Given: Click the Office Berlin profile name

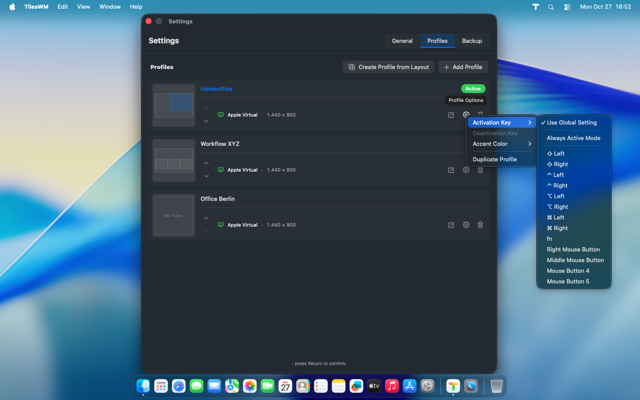Looking at the screenshot, I should [x=218, y=199].
